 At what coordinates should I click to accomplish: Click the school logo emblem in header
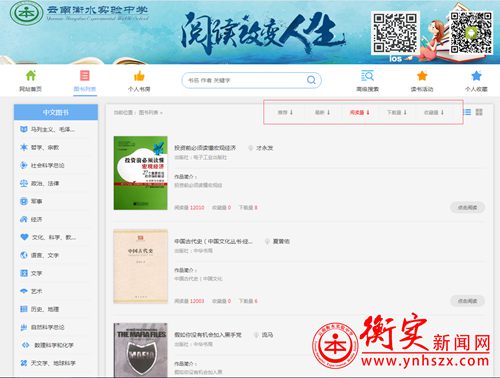coord(27,13)
